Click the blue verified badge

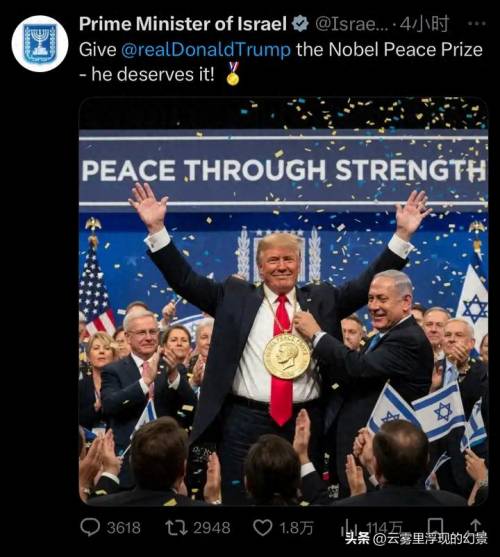coord(300,24)
